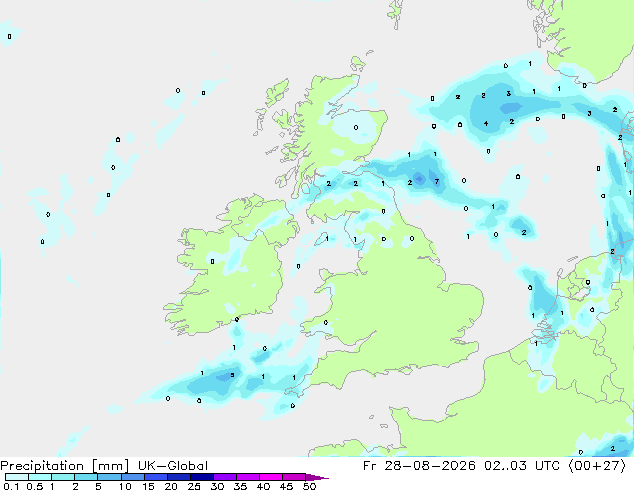Viewport: 634px width, 490px height.
Task: Pick the 15–20 mm legend color swatch
Action: (155, 477)
